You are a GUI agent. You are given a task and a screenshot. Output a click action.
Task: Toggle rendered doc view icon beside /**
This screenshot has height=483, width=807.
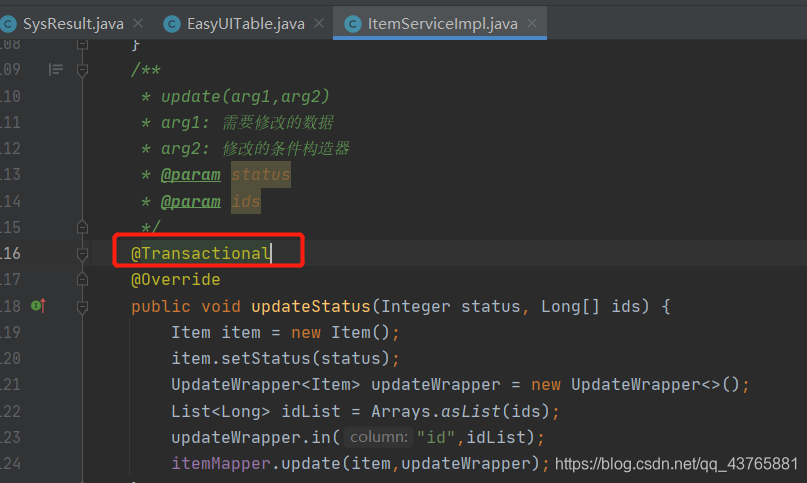[56, 69]
